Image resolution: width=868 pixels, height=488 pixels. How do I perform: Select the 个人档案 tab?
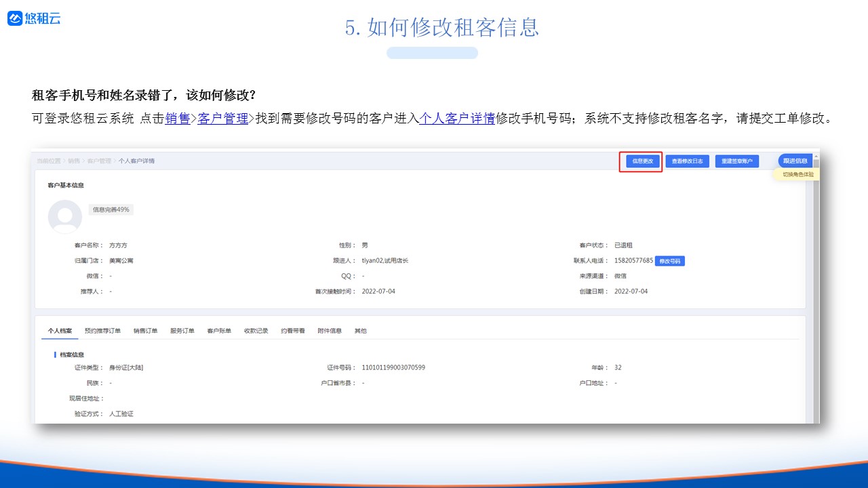pos(60,331)
